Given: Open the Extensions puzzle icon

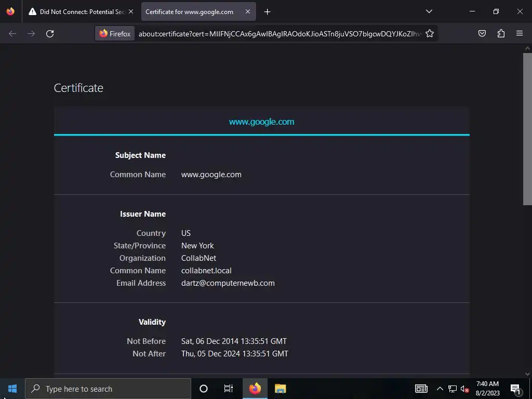Looking at the screenshot, I should pos(501,33).
